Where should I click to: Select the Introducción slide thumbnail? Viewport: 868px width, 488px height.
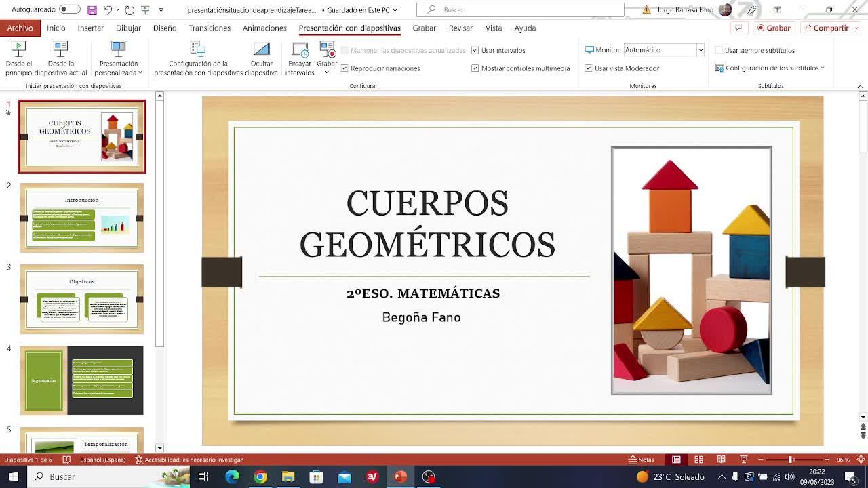tap(81, 218)
